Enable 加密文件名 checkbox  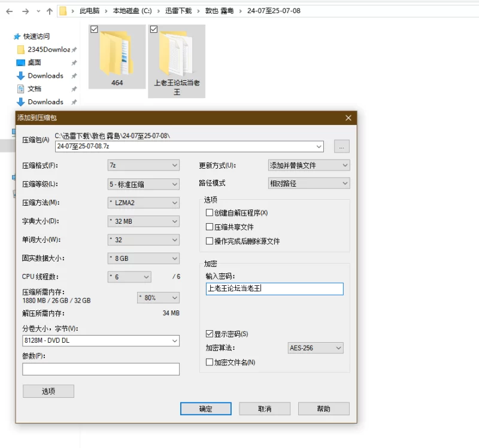tap(210, 362)
